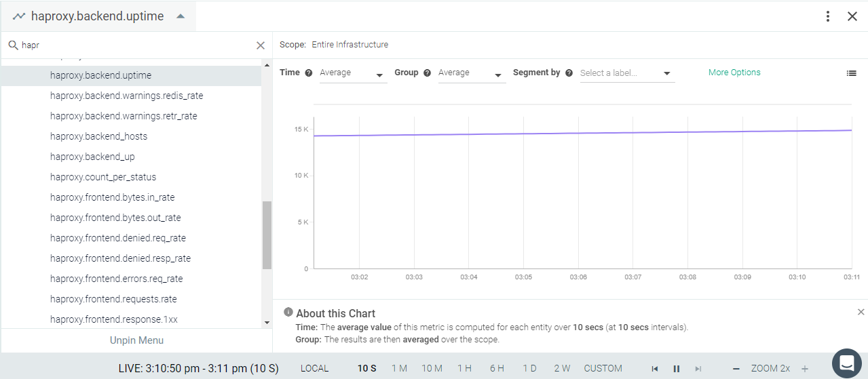Open the three-dot options menu
This screenshot has height=379, width=868.
point(828,16)
